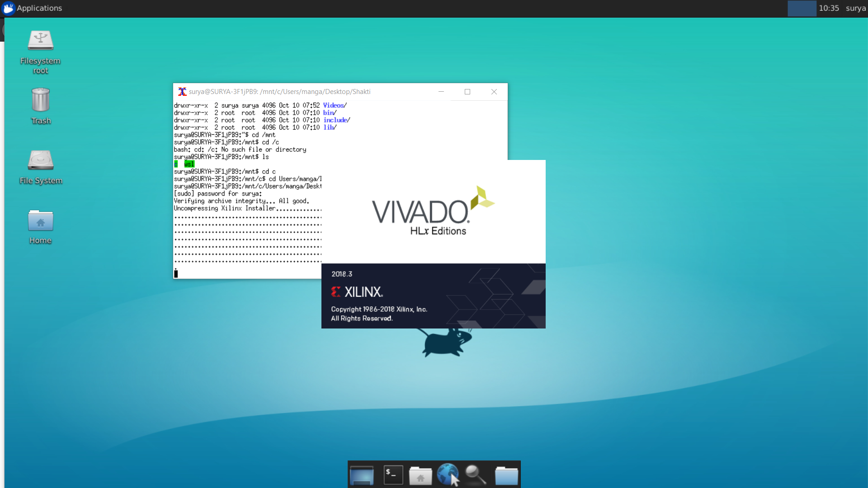Click the Xfce mouse logo in Applications
Image resolution: width=868 pixels, height=488 pixels.
pos(8,8)
